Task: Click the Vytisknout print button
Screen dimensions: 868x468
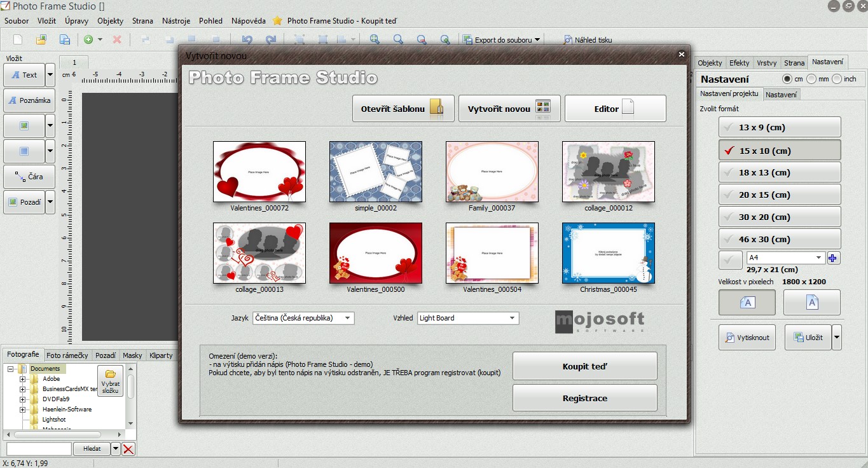Action: (747, 338)
